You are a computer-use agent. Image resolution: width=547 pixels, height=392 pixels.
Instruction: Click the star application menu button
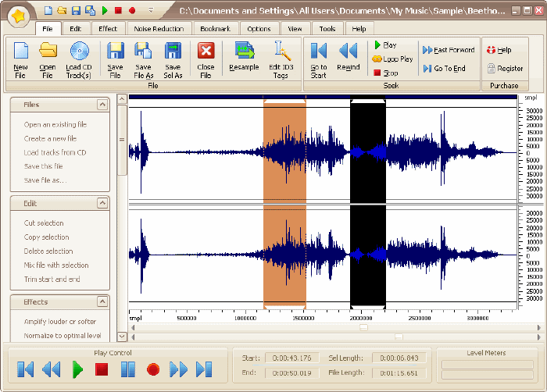tap(18, 16)
